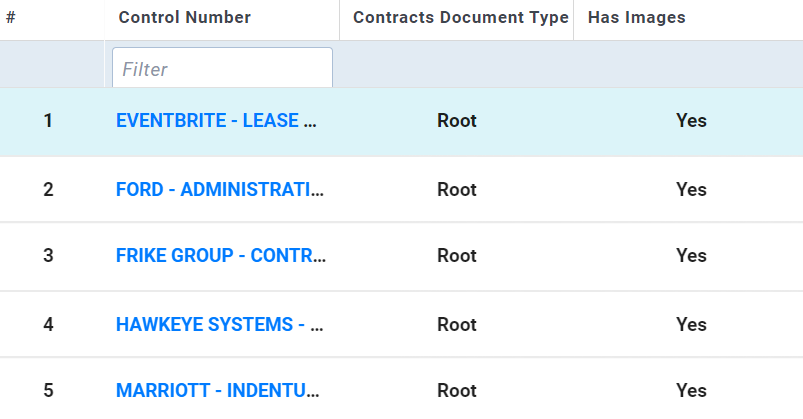This screenshot has width=803, height=419.
Task: Select row number 2
Action: tap(48, 190)
